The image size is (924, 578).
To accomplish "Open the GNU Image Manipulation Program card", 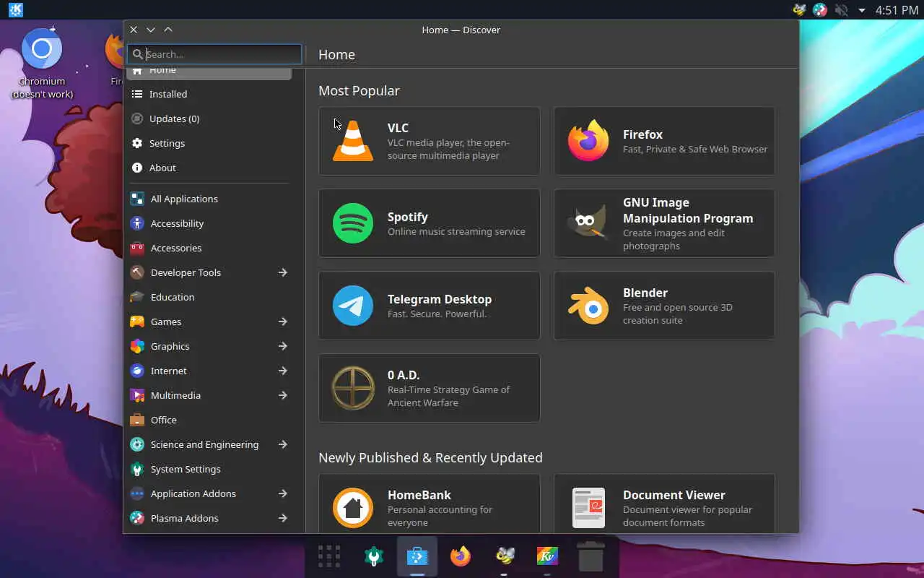I will click(664, 223).
